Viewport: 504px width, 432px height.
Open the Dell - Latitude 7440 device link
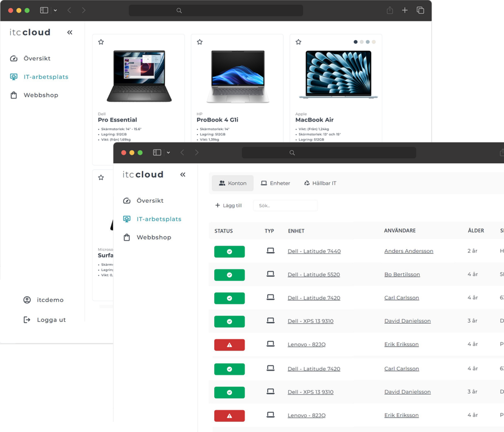[314, 251]
